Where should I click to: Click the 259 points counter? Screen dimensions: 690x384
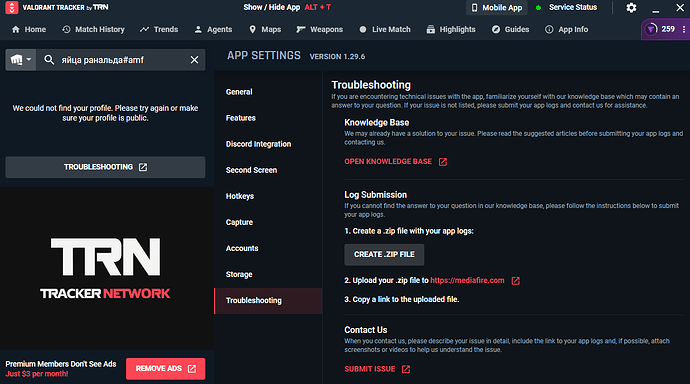coord(668,29)
